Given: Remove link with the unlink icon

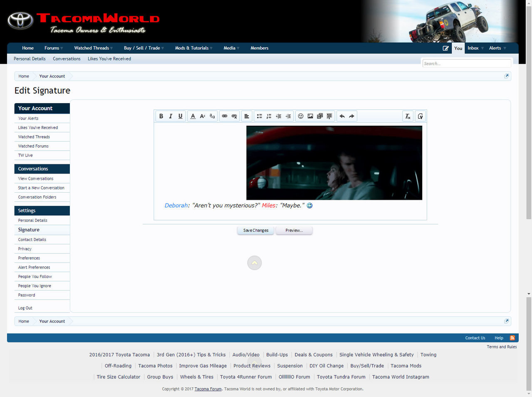Looking at the screenshot, I should pos(234,116).
